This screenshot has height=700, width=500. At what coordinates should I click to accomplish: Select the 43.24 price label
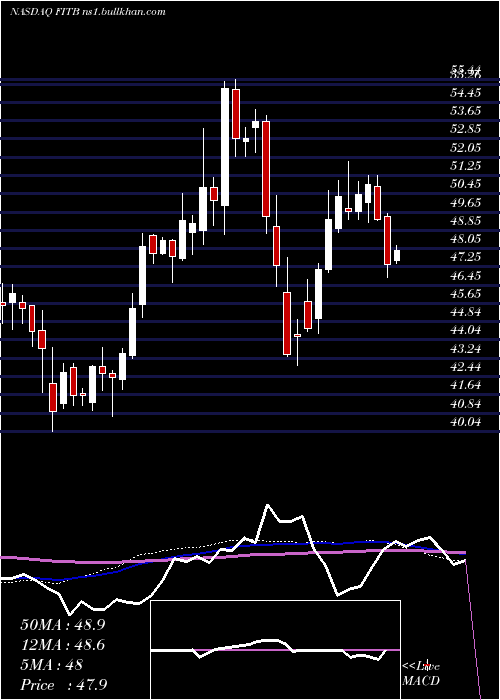(x=466, y=349)
